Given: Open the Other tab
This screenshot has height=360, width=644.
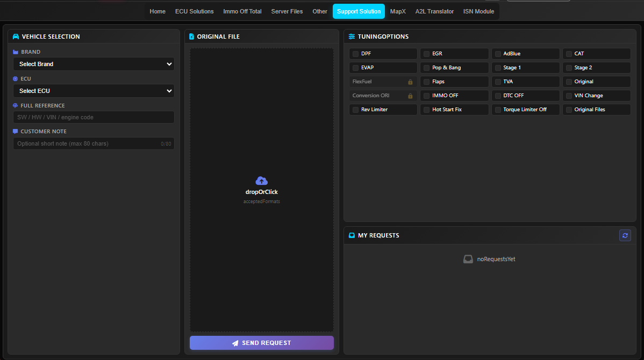Looking at the screenshot, I should [x=319, y=11].
